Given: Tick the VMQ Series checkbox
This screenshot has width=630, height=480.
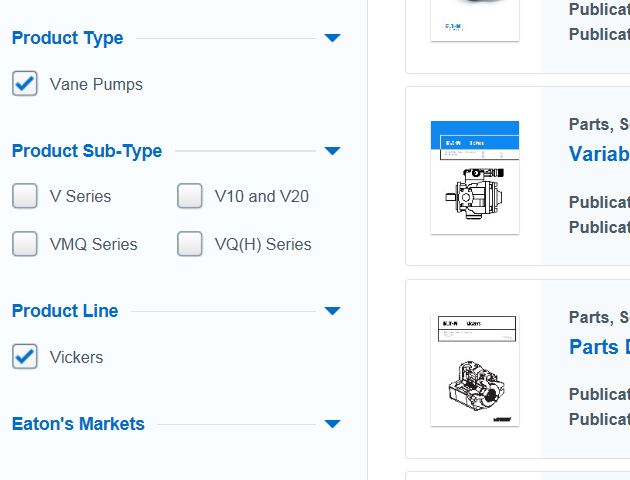Looking at the screenshot, I should pos(25,244).
